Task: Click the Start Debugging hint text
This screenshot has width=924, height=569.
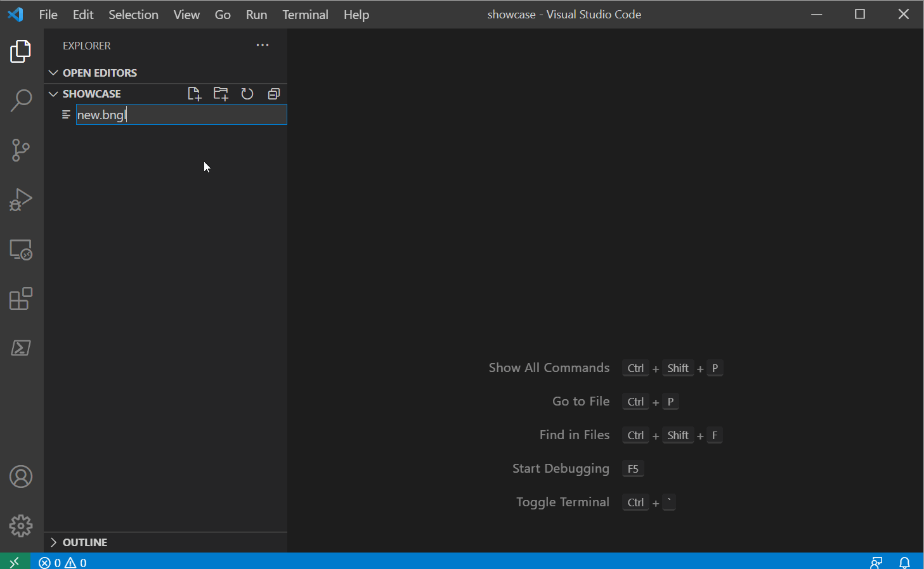Action: (x=561, y=468)
